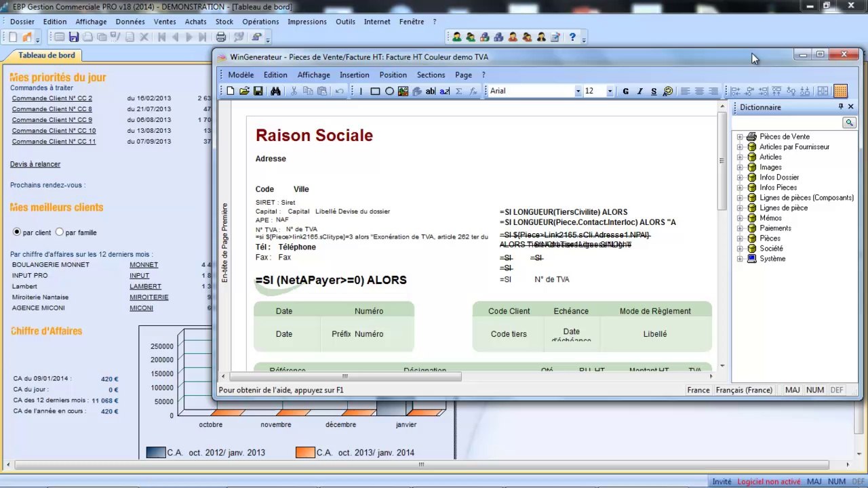Expand the Infos Dossier tree node
Image resolution: width=868 pixels, height=488 pixels.
(740, 178)
